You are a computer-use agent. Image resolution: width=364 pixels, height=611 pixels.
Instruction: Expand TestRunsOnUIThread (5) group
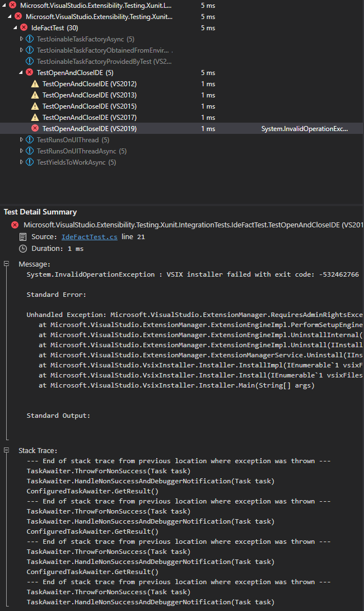pyautogui.click(x=21, y=139)
